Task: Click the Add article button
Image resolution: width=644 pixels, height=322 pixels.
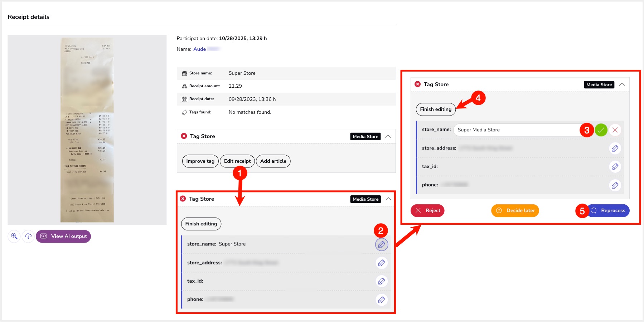Action: point(273,161)
